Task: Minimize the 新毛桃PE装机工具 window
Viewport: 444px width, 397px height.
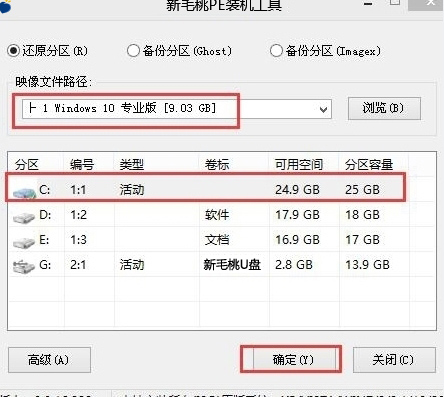Action: 368,4
